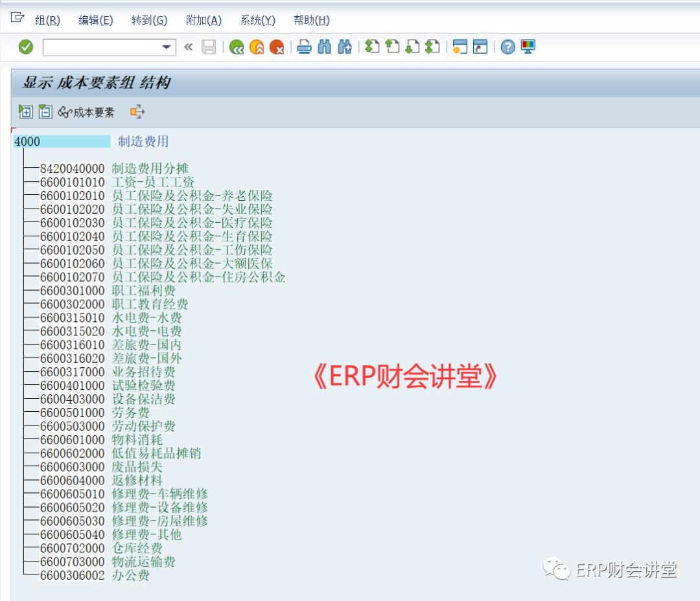Screen dimensions: 700x601
Task: Open the 组(R) menu
Action: (x=47, y=20)
